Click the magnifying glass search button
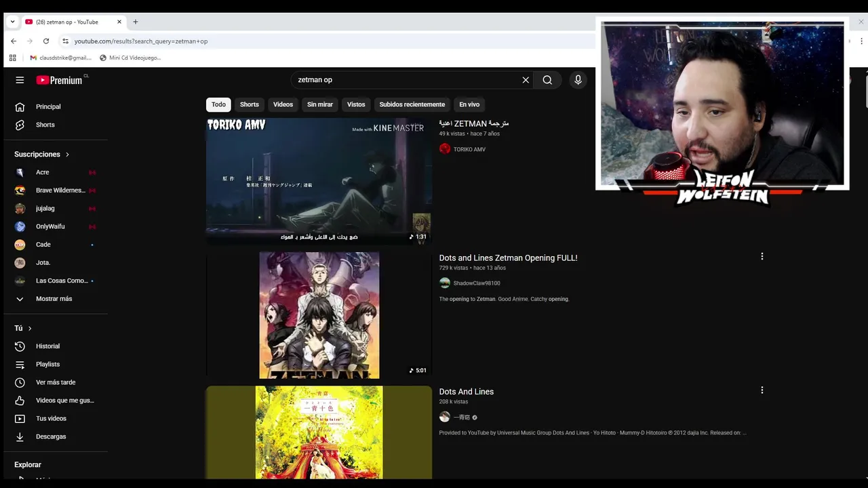The height and width of the screenshot is (488, 868). (x=547, y=80)
